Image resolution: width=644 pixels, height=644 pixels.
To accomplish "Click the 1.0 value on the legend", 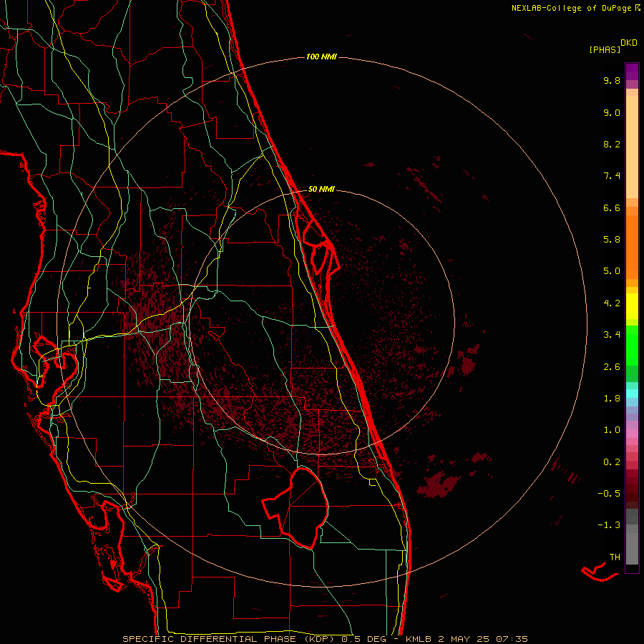I will [612, 430].
